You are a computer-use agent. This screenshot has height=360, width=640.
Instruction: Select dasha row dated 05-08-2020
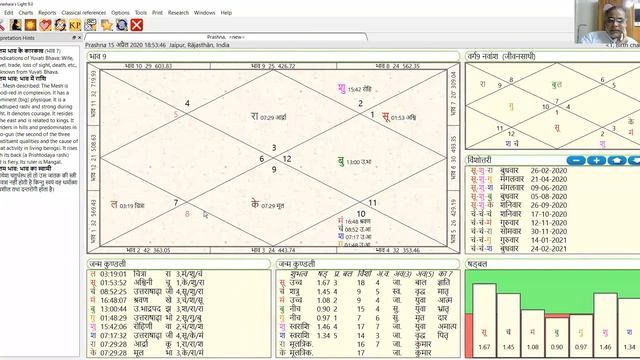coord(518,196)
